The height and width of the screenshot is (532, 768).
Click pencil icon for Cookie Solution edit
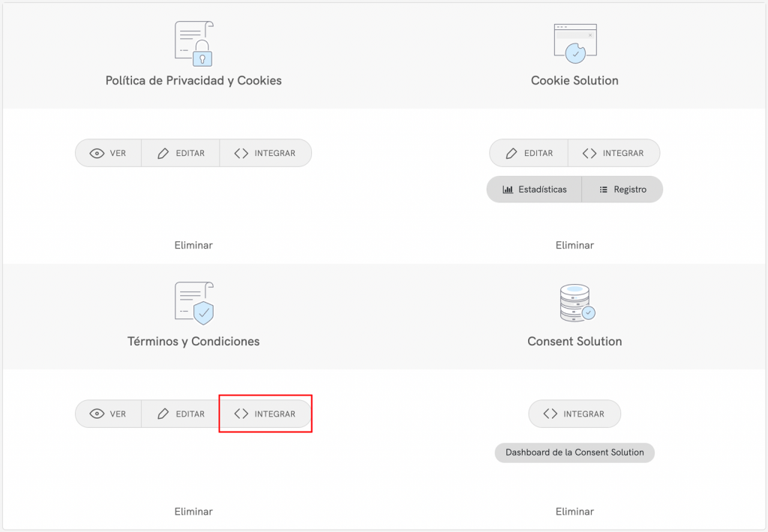point(511,153)
